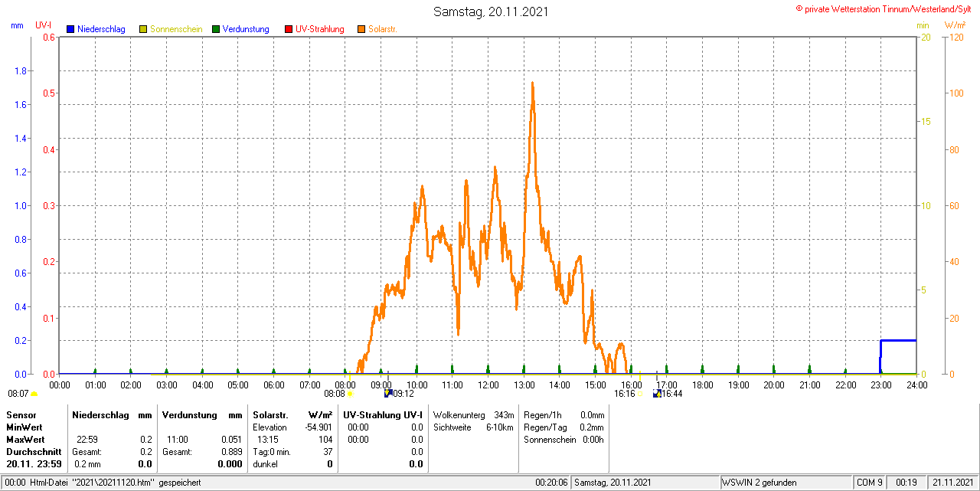Click the Niederschlag column header in table
This screenshot has width=980, height=491.
coord(100,414)
